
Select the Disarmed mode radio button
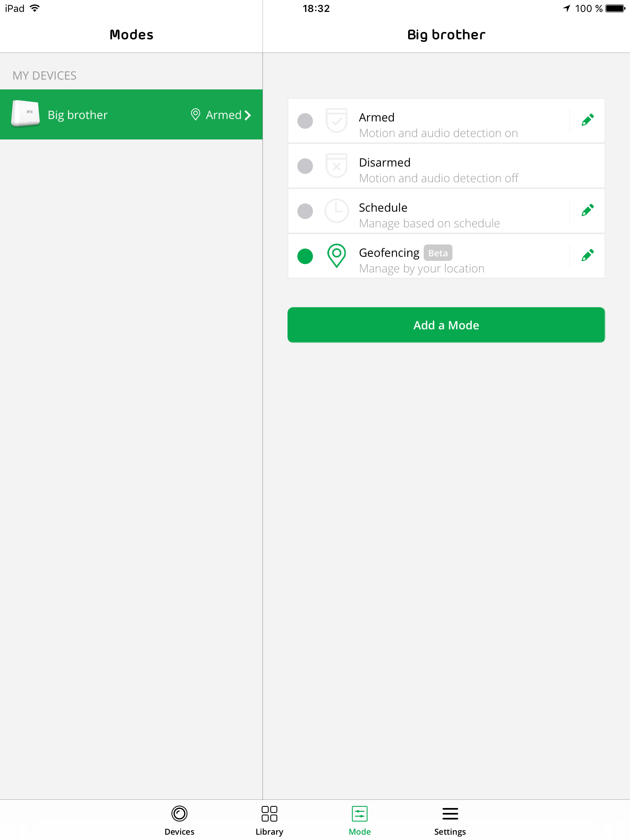[x=305, y=166]
